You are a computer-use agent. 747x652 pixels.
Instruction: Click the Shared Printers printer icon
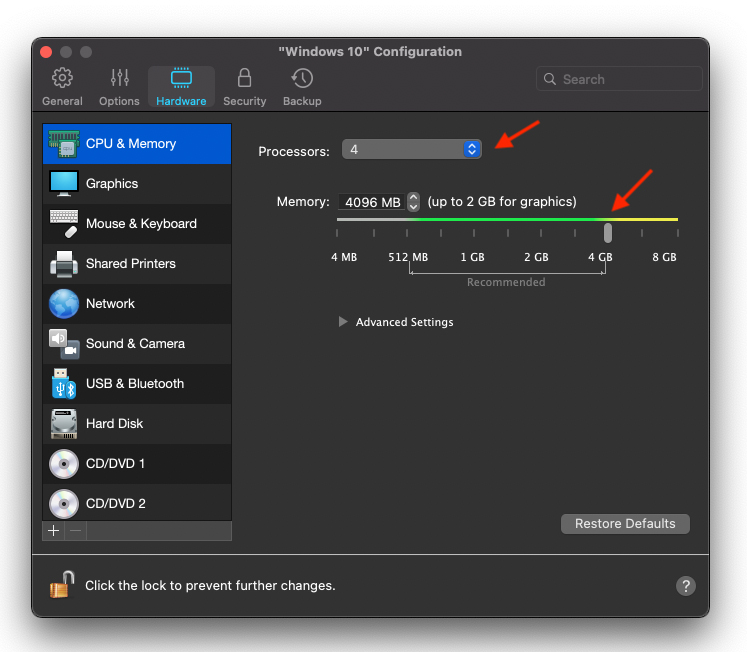(x=64, y=264)
